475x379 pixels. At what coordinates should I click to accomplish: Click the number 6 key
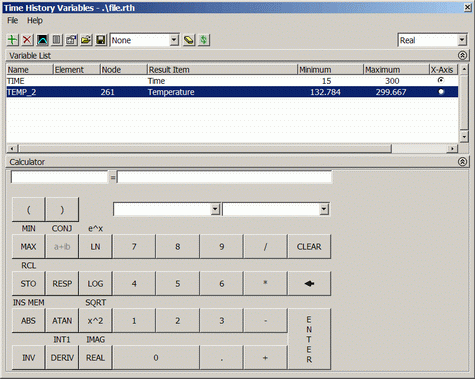[222, 283]
